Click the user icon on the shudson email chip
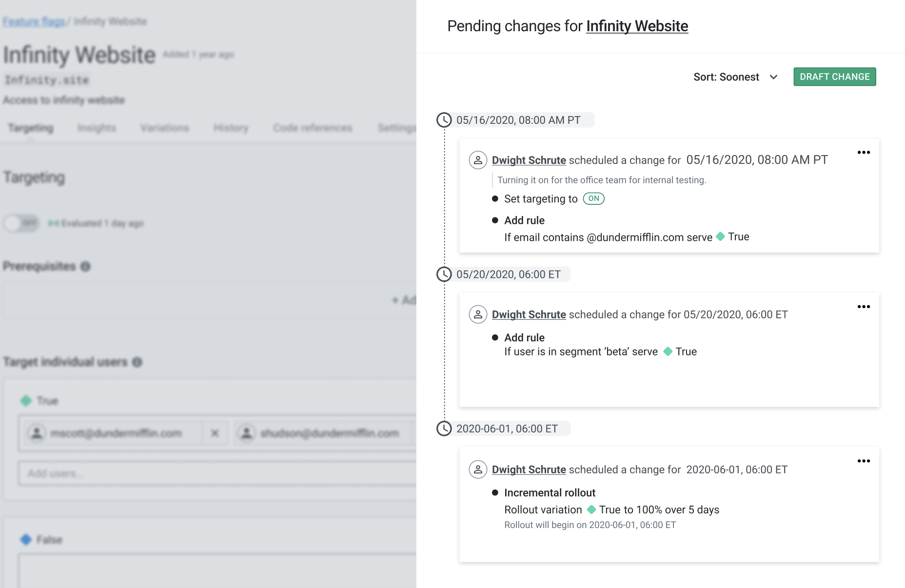This screenshot has width=905, height=588. click(x=247, y=433)
